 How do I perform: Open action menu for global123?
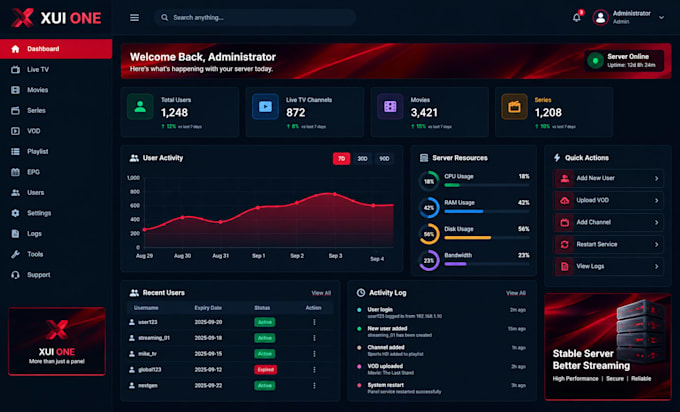click(x=314, y=369)
